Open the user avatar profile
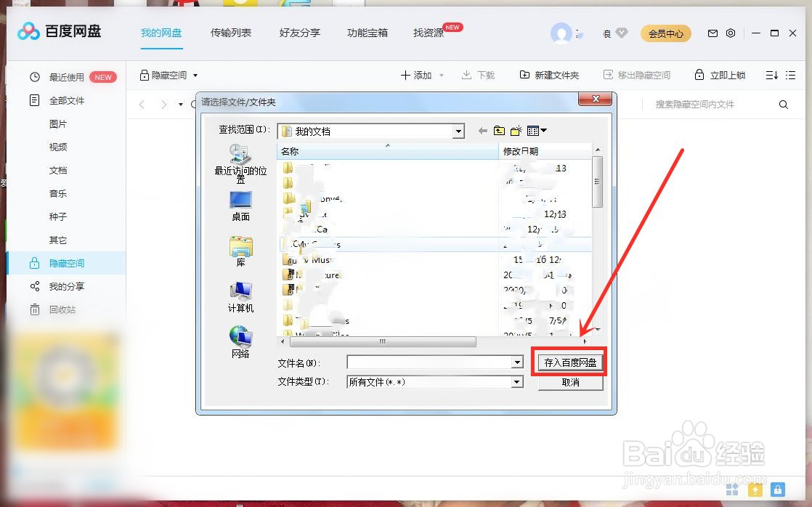This screenshot has height=507, width=812. click(561, 33)
